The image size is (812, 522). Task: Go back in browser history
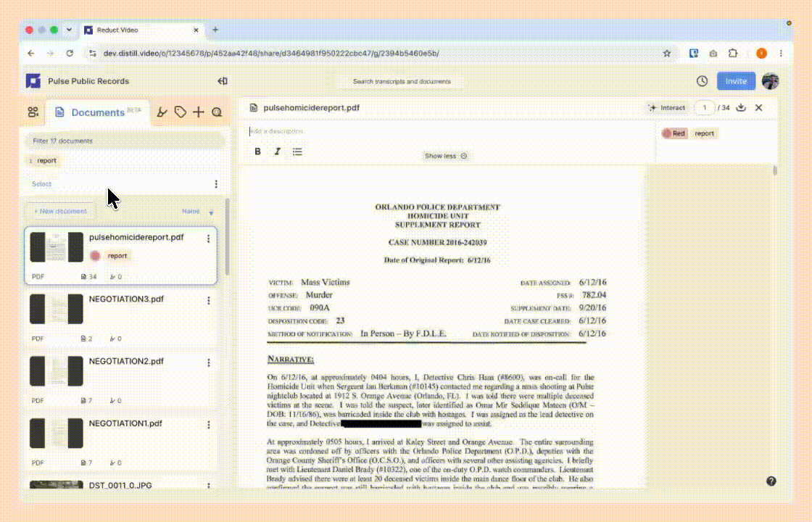[31, 54]
